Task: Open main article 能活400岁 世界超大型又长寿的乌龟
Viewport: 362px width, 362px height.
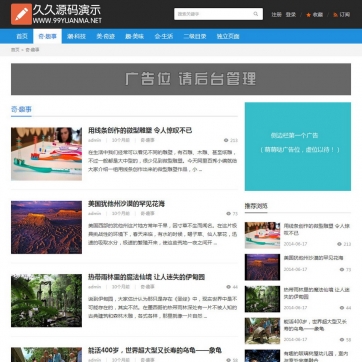Action: [x=155, y=350]
